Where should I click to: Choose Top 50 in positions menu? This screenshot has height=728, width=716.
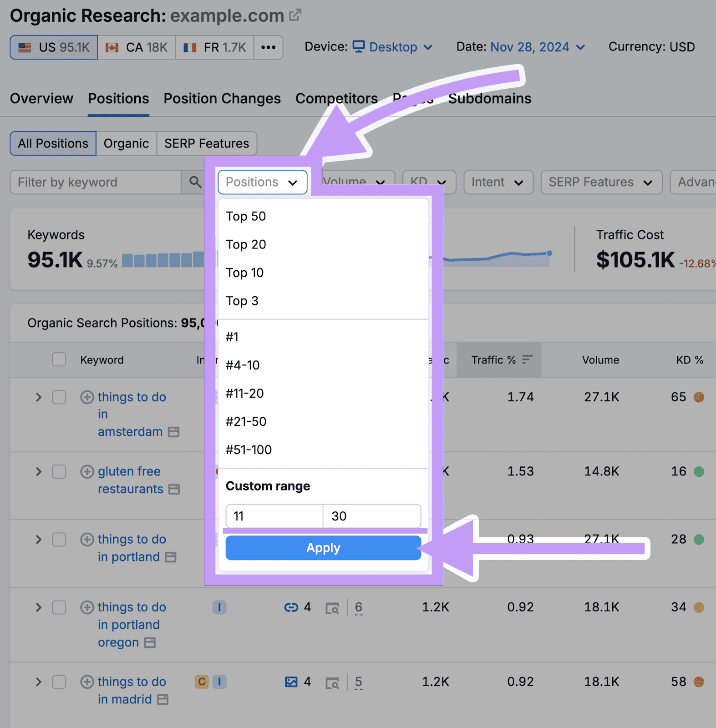coord(324,216)
